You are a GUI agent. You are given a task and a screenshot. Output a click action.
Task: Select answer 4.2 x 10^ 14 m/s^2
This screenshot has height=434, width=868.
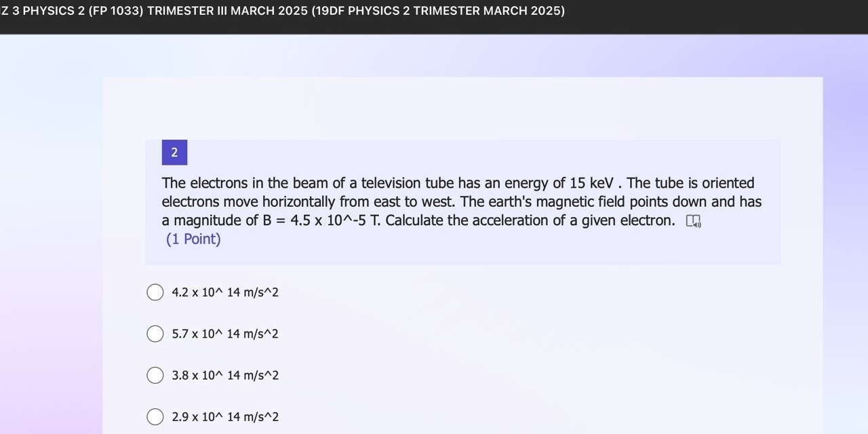(x=155, y=292)
